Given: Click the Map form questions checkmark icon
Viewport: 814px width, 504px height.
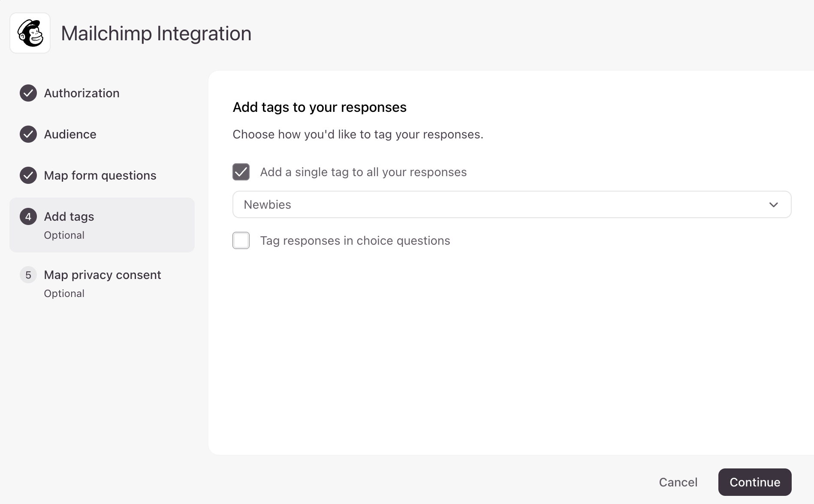Looking at the screenshot, I should pos(28,175).
